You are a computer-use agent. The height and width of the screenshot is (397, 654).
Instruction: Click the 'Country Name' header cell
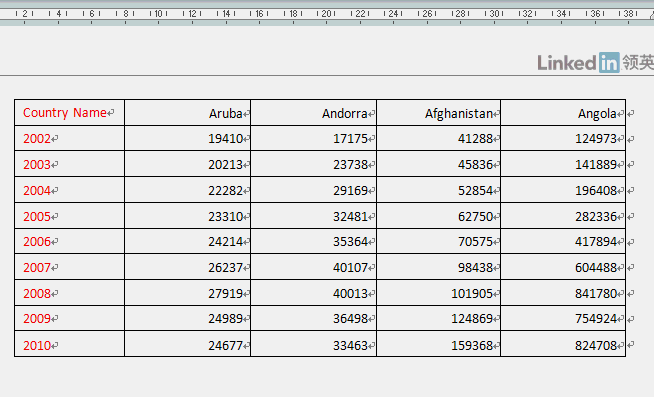(69, 113)
